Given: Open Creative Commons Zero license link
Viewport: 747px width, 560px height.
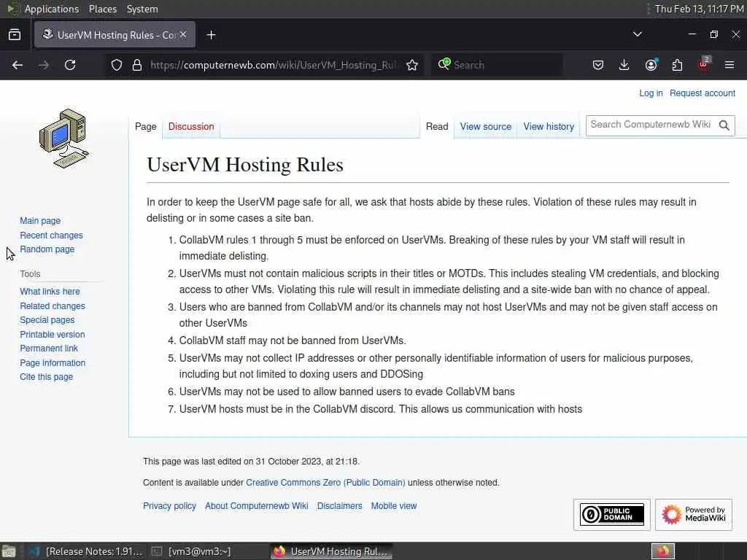Looking at the screenshot, I should pyautogui.click(x=325, y=483).
